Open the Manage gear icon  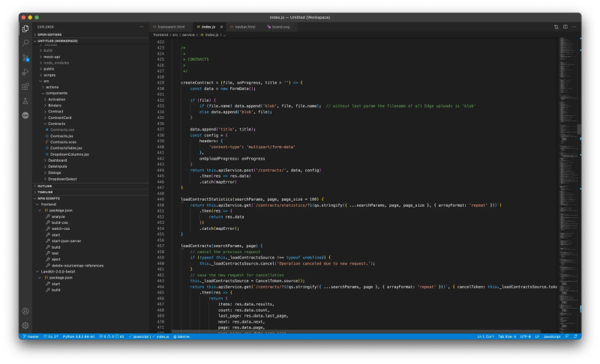coord(25,325)
